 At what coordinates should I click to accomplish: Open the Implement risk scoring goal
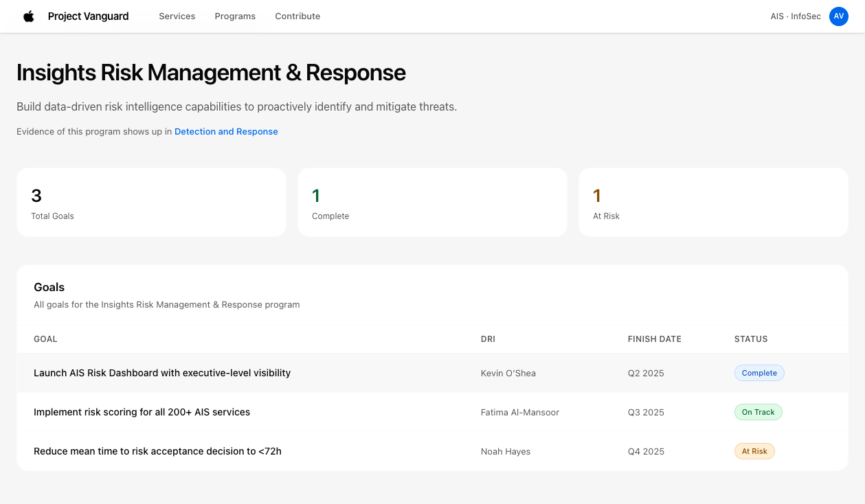(x=142, y=412)
